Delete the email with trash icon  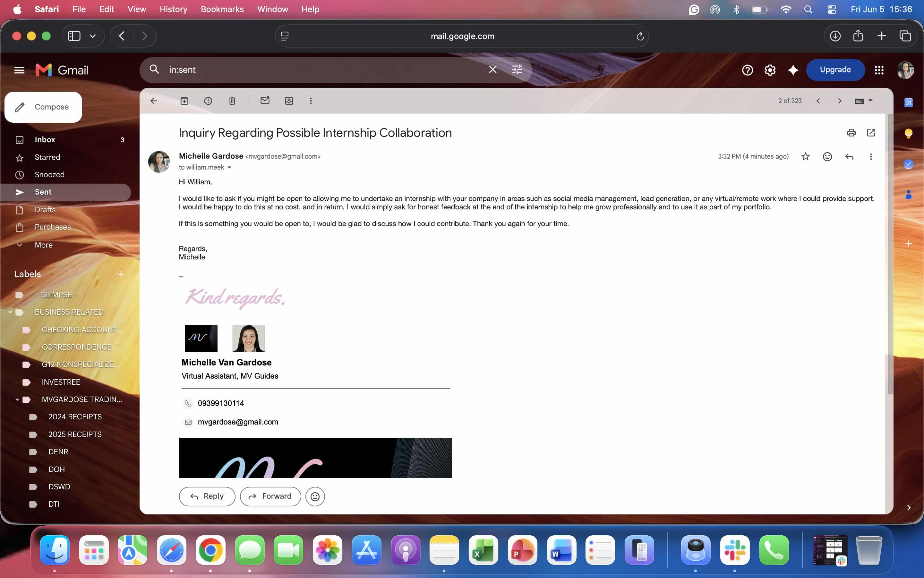coord(232,101)
